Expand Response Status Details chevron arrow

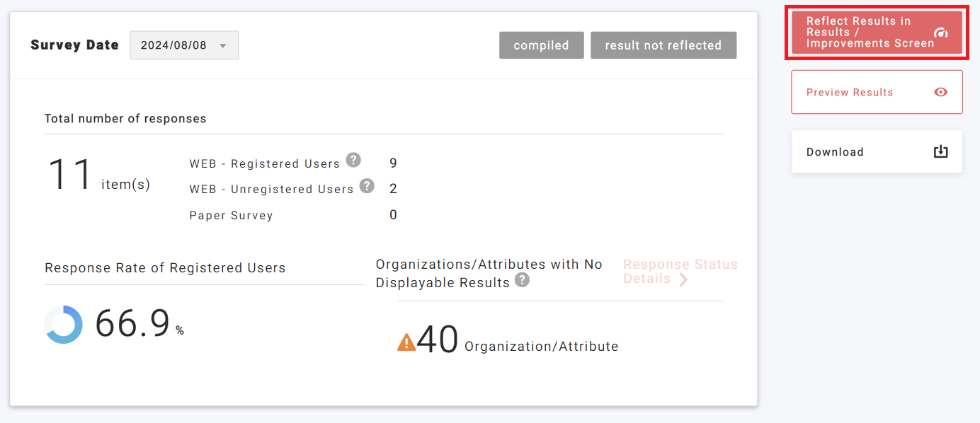coord(683,279)
